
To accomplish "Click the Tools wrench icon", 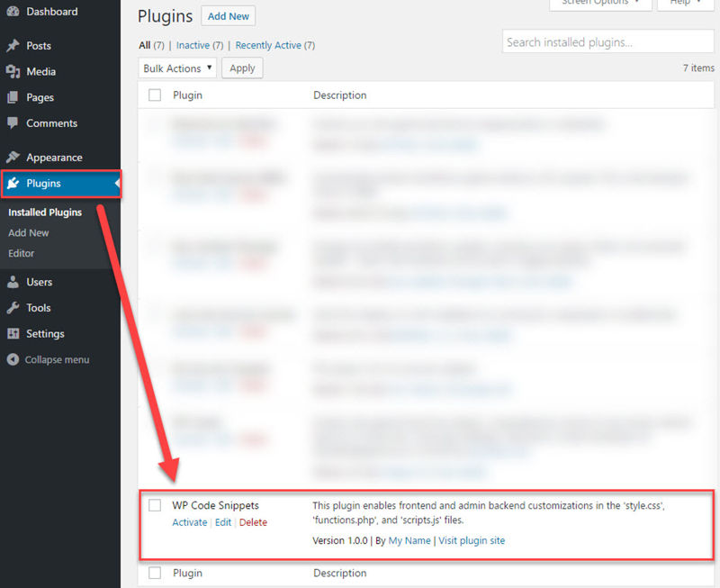I will click(x=15, y=308).
